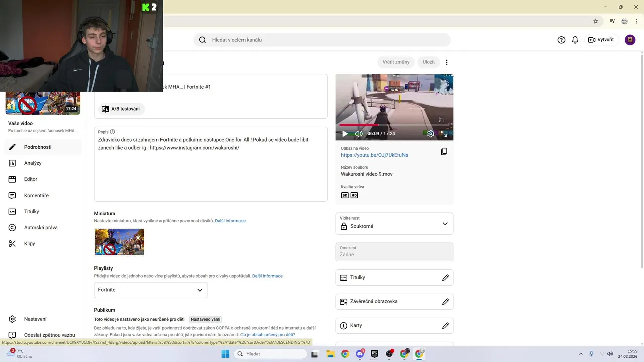Open the Windows Start menu
The image size is (644, 362).
[x=225, y=354]
